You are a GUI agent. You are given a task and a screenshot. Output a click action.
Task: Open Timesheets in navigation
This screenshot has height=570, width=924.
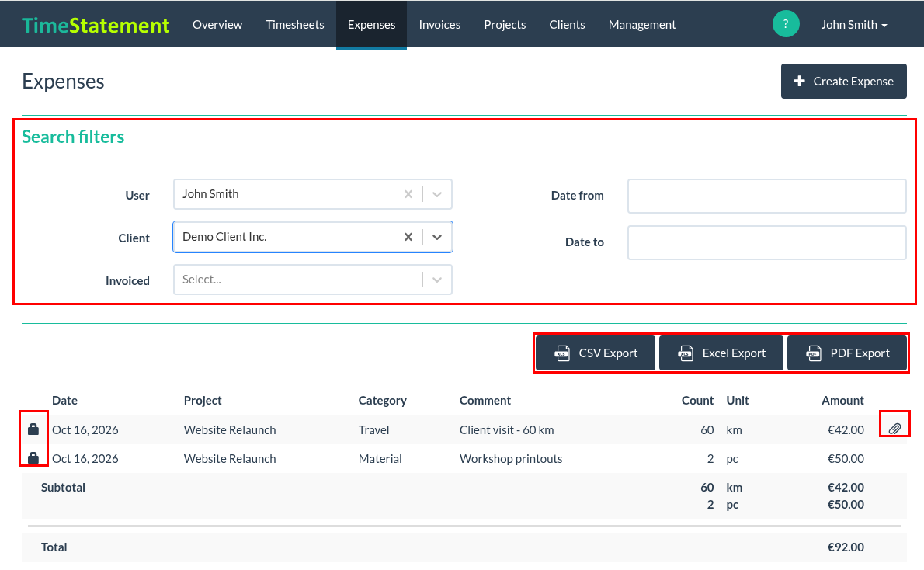[x=294, y=25]
